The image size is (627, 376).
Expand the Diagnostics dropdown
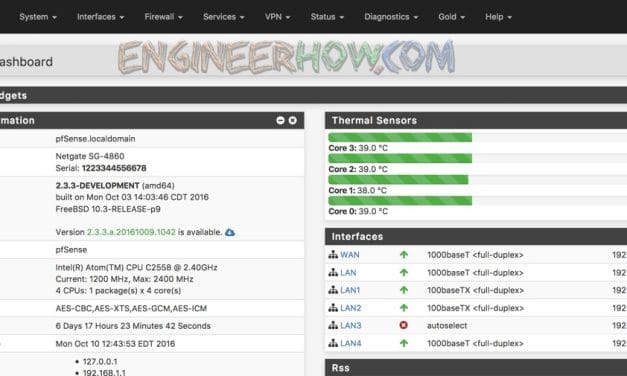click(391, 17)
